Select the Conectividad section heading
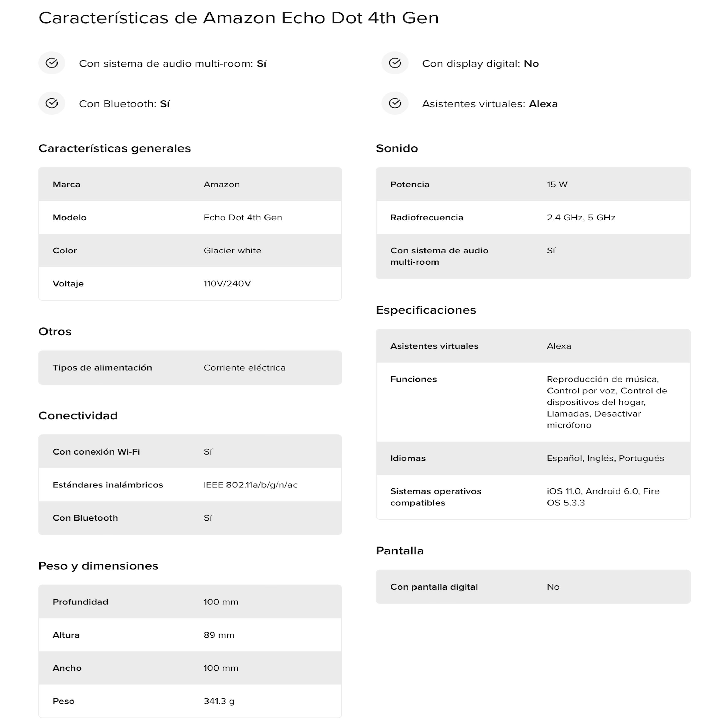The width and height of the screenshot is (728, 728). coord(78,415)
